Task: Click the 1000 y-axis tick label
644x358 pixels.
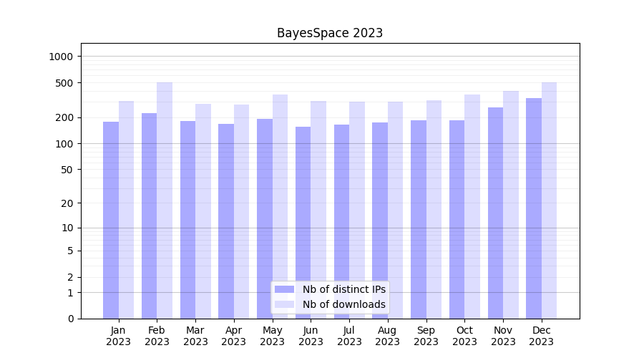Action: (62, 57)
